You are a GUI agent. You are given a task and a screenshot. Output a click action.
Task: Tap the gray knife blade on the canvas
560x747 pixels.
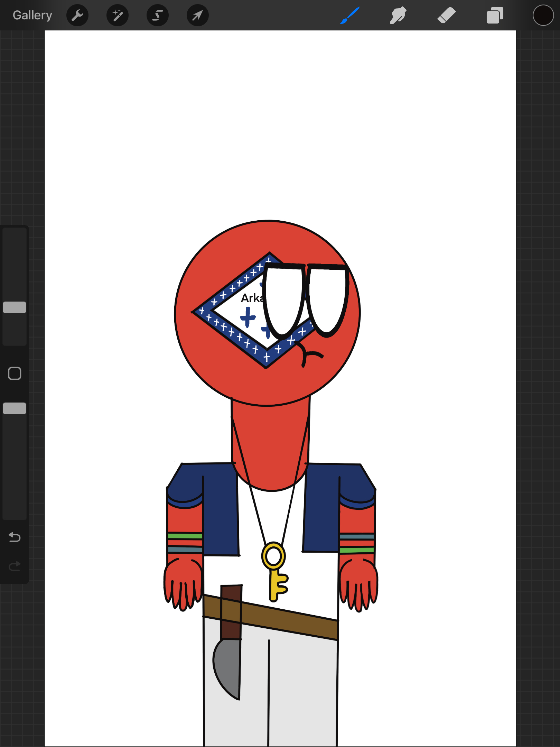coord(227,669)
